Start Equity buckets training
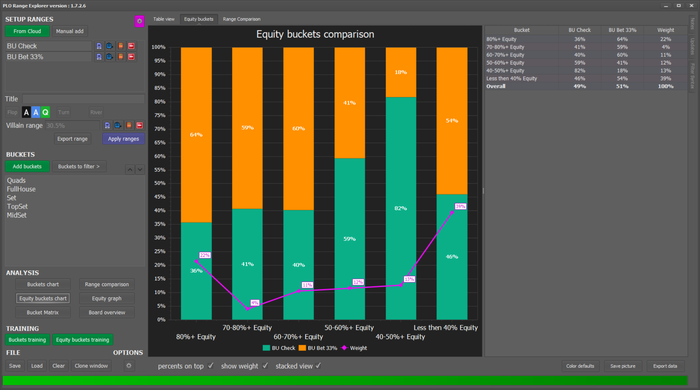This screenshot has width=700, height=390. point(83,340)
